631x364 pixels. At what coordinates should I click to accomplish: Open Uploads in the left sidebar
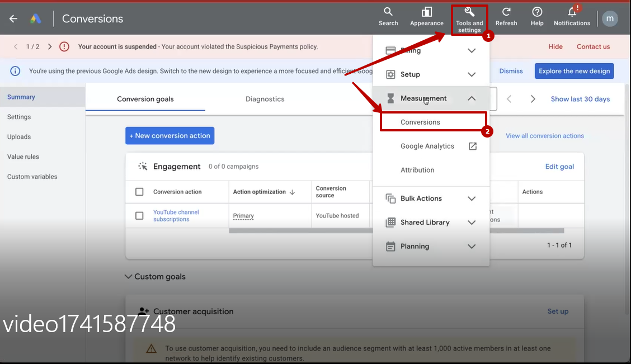point(19,137)
